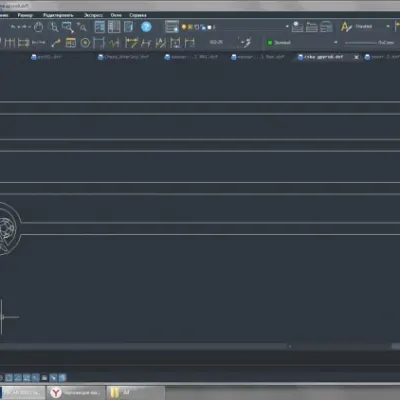This screenshot has width=400, height=400.
Task: Click the Inspection dimension tool
Action: tap(99, 43)
